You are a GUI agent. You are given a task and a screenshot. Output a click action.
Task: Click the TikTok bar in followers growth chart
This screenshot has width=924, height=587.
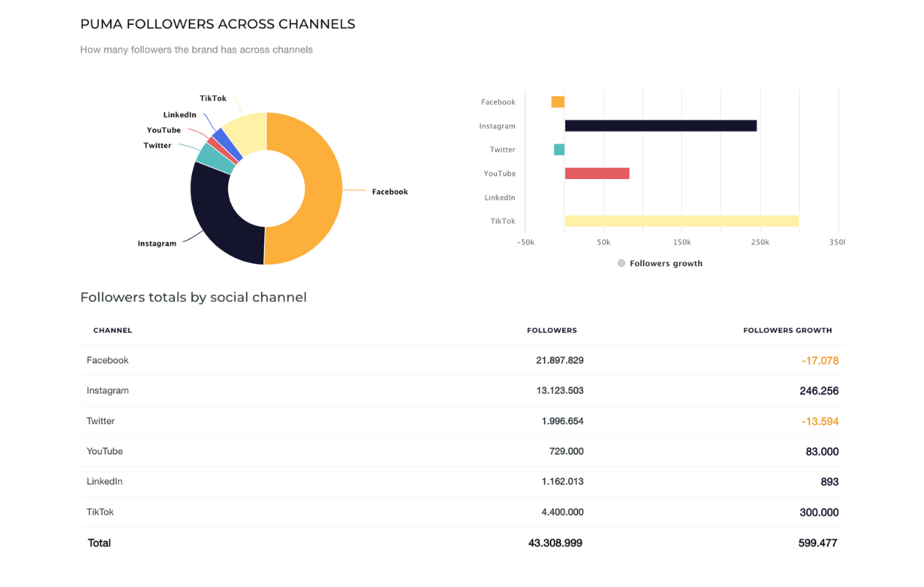tap(681, 221)
